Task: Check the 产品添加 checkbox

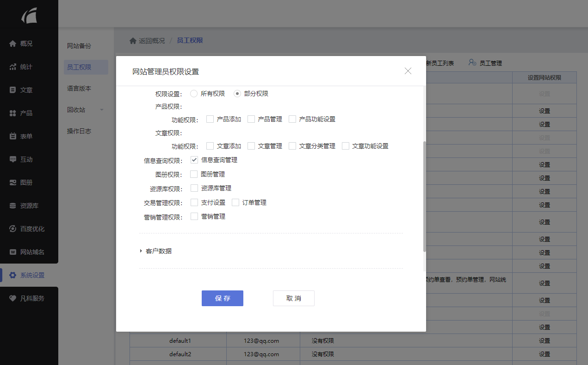Action: coord(210,119)
